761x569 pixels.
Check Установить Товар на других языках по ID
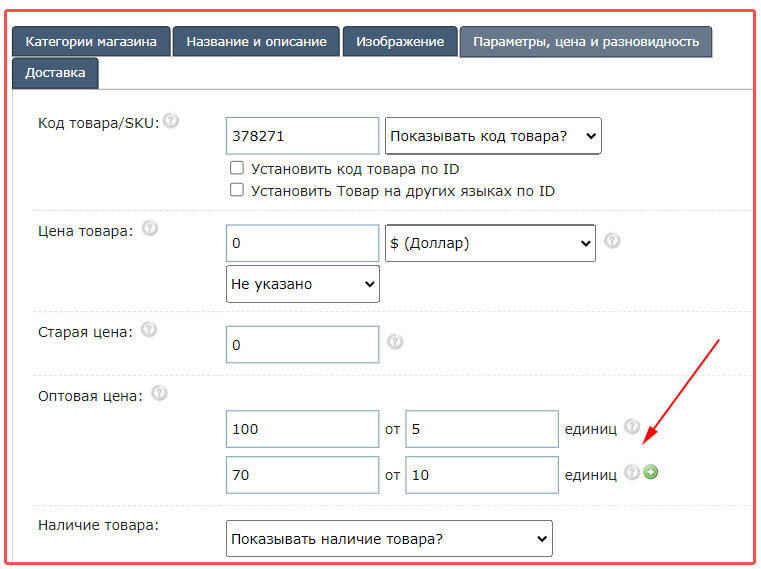tap(237, 190)
